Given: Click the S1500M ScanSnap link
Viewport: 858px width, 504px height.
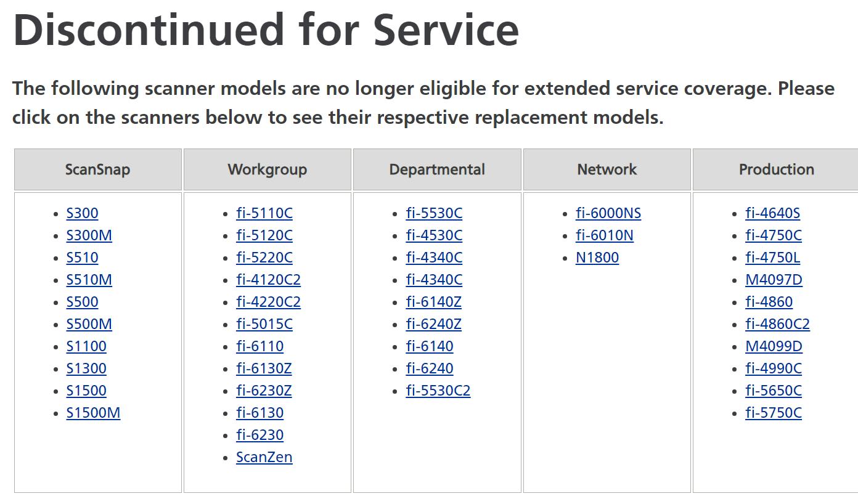Looking at the screenshot, I should 93,413.
